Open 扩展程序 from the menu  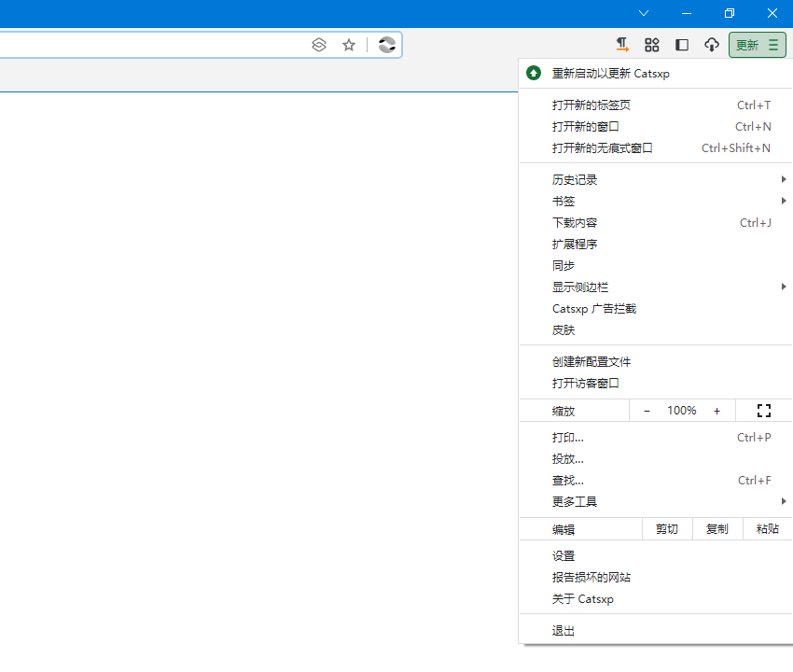[656, 245]
